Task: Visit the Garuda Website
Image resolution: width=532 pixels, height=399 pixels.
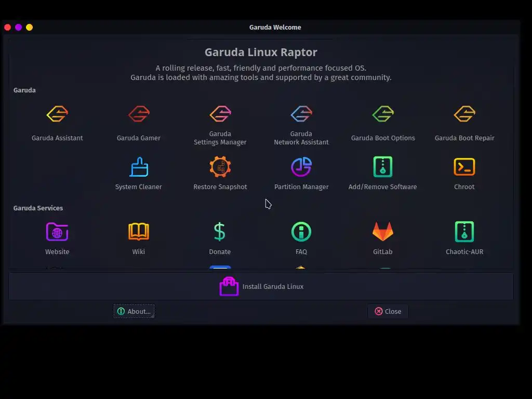Action: pos(57,232)
